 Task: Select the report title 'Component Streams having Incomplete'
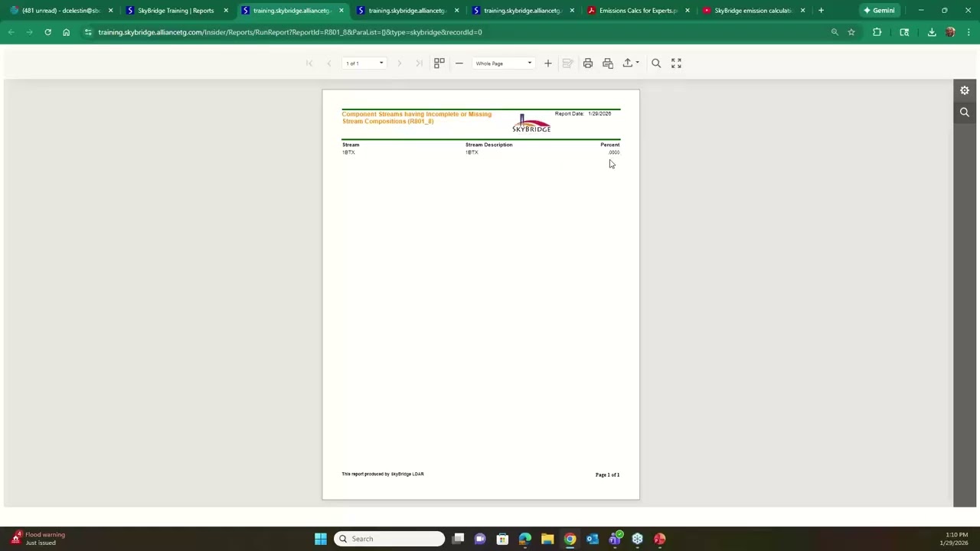point(416,118)
